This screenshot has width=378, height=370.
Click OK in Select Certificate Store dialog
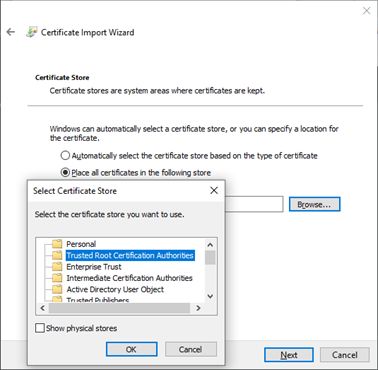click(x=131, y=349)
